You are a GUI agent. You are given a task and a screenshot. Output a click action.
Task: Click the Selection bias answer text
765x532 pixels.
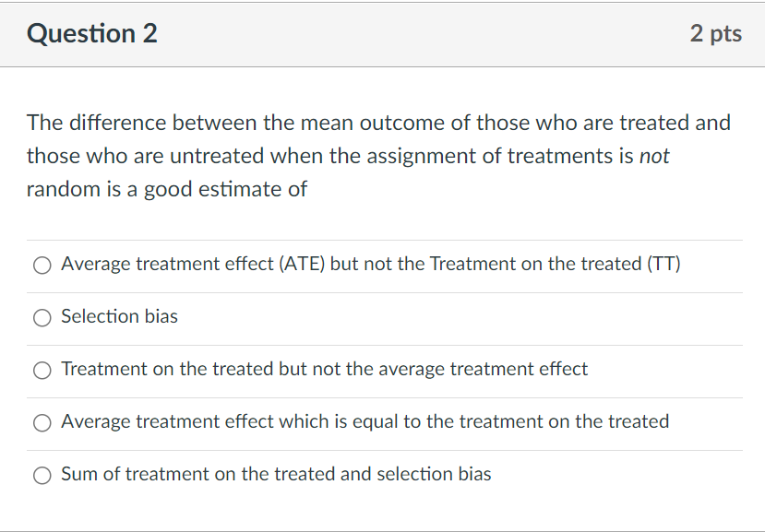coord(119,316)
